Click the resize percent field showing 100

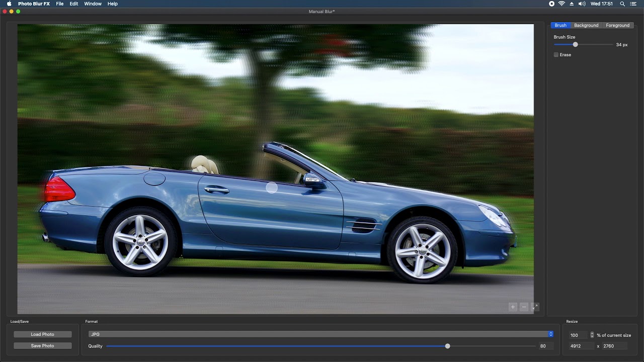point(578,335)
